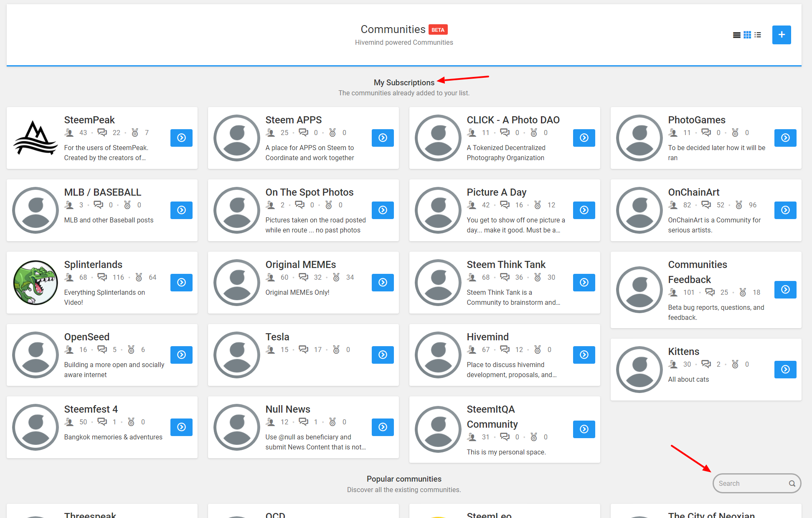Open the Picture A Day title

pyautogui.click(x=497, y=192)
